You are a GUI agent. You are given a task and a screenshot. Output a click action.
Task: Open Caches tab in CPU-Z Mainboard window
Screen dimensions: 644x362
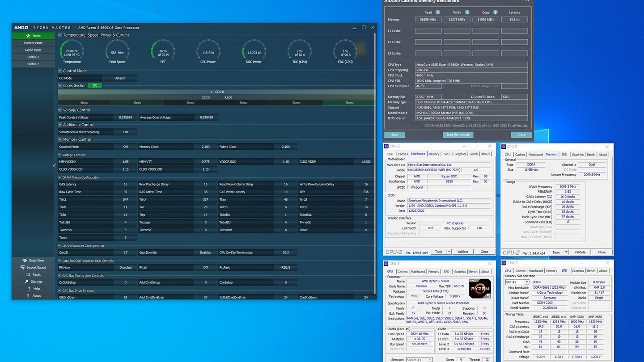tap(403, 154)
